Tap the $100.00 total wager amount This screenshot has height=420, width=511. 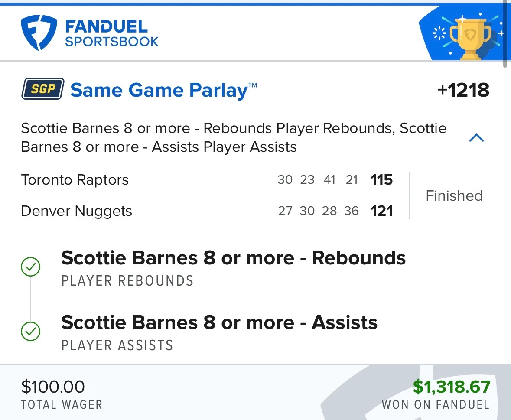53,387
